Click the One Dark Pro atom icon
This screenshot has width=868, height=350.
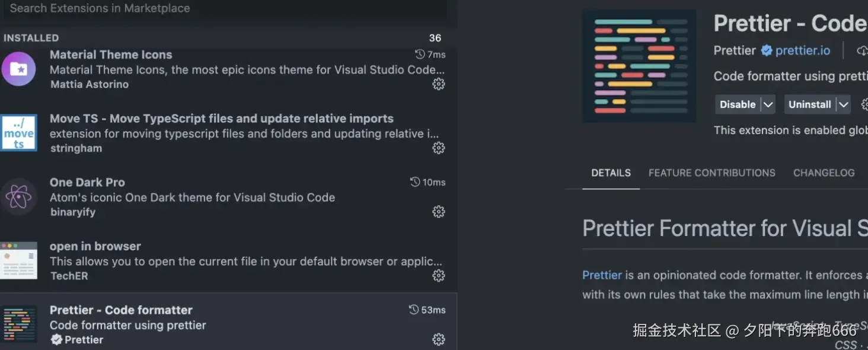pos(18,197)
